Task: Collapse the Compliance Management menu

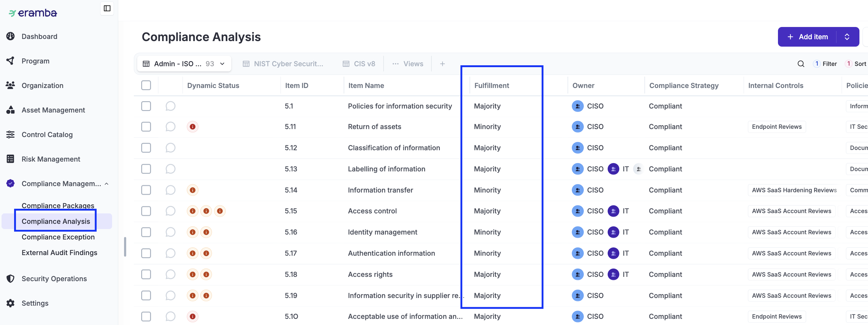Action: (x=107, y=184)
